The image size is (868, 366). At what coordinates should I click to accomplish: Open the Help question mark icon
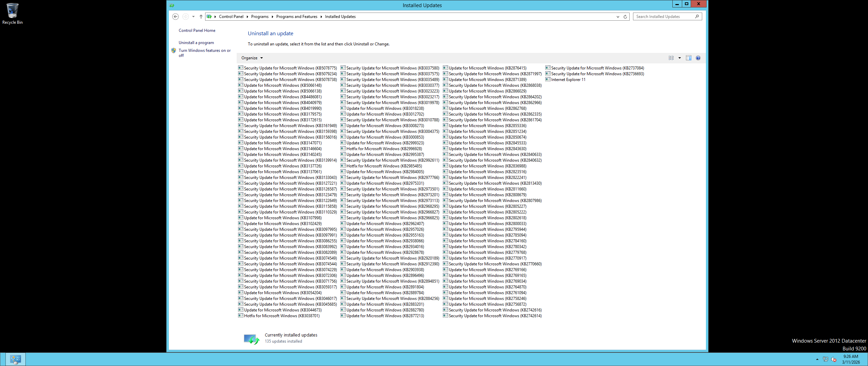click(698, 58)
